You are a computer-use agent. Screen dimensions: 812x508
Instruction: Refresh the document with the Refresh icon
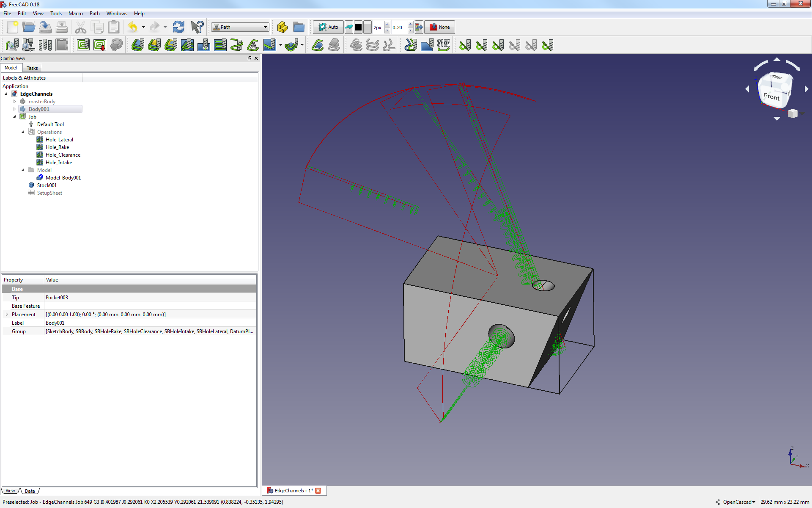178,28
